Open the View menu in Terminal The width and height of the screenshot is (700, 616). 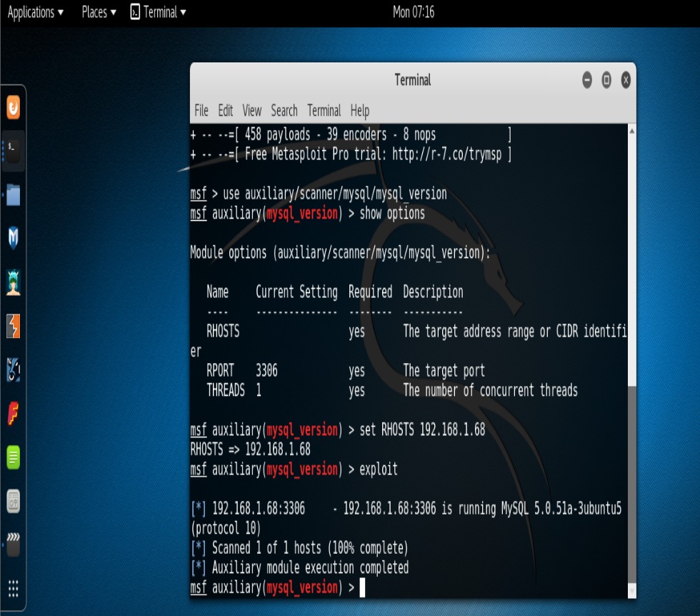click(251, 110)
